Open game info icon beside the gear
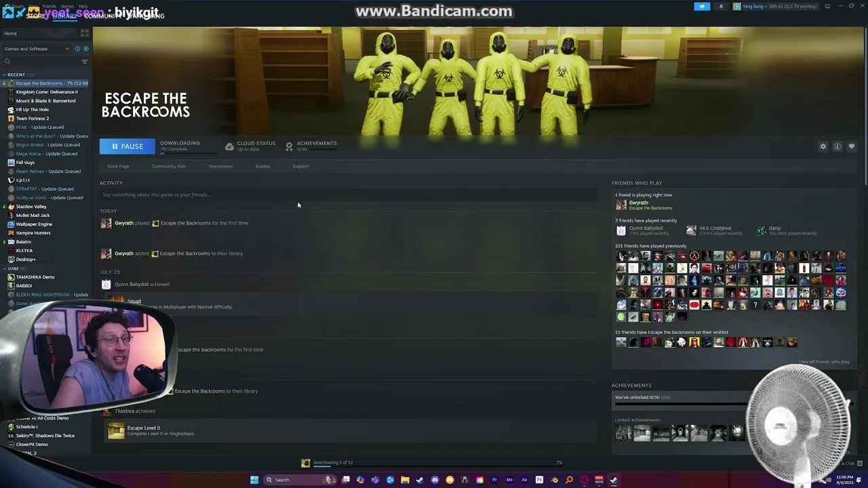Image resolution: width=868 pixels, height=488 pixels. tap(837, 146)
